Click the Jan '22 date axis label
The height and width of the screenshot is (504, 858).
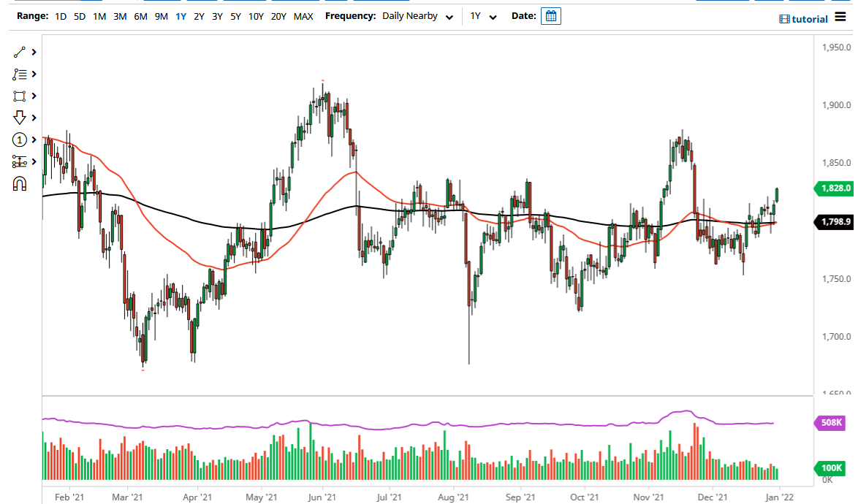coord(779,497)
